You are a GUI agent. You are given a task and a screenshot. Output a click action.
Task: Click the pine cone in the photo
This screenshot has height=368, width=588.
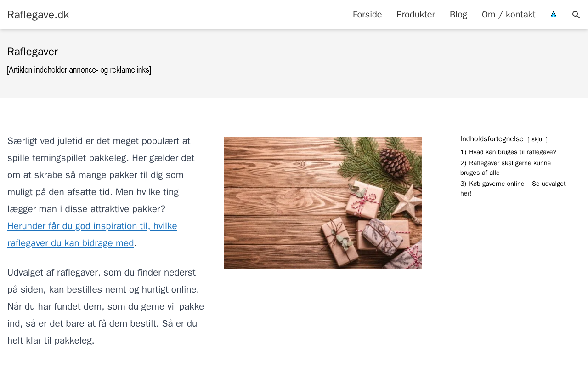tap(396, 161)
